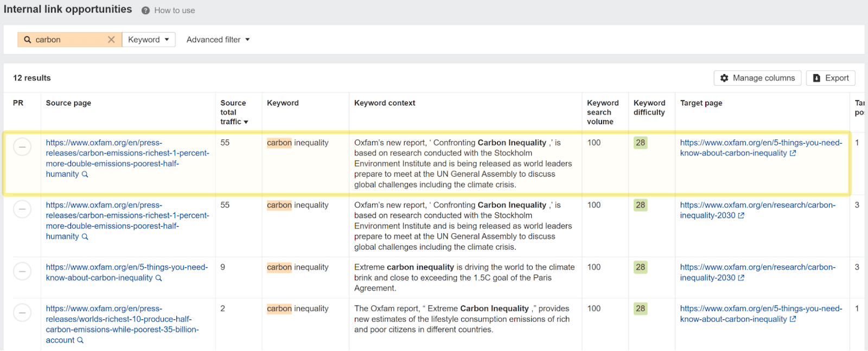868x351 pixels.
Task: Expand the Advanced filter dropdown
Action: point(218,40)
